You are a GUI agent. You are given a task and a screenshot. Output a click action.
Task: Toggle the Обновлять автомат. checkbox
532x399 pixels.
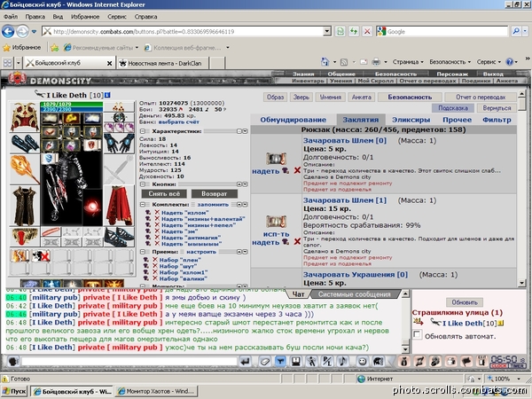417,335
